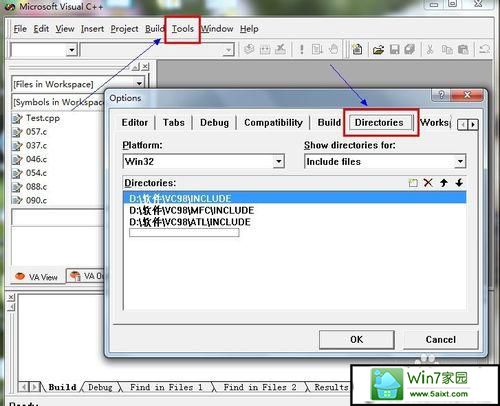Click Paste toolbar icon
Viewport: 500px width, 406px height.
tap(463, 50)
